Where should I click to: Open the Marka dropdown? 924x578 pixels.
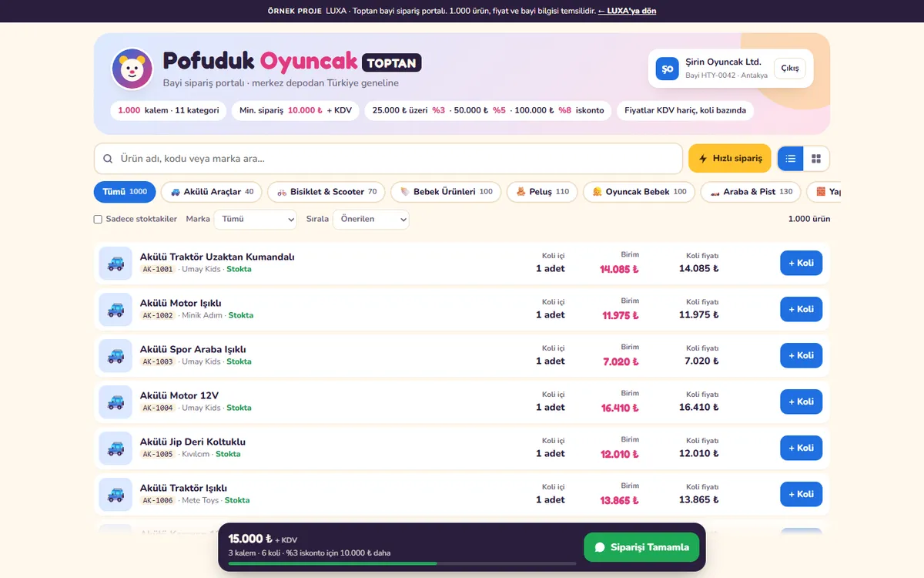[255, 220]
